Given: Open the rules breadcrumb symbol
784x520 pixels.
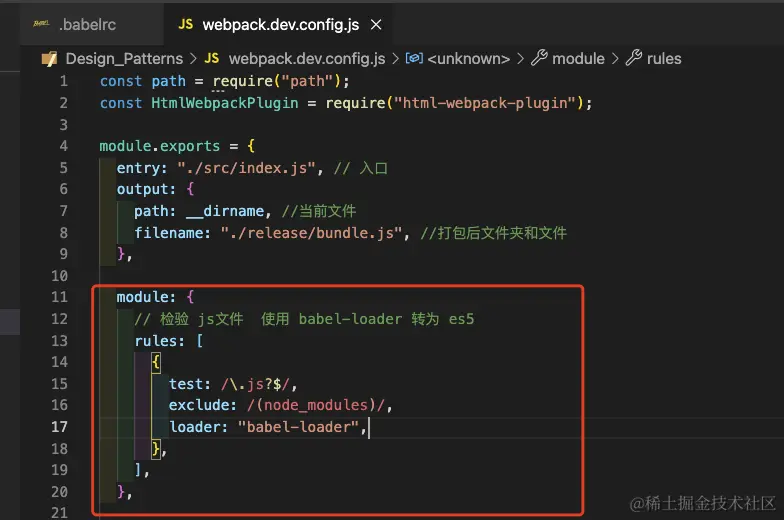Looking at the screenshot, I should point(664,58).
